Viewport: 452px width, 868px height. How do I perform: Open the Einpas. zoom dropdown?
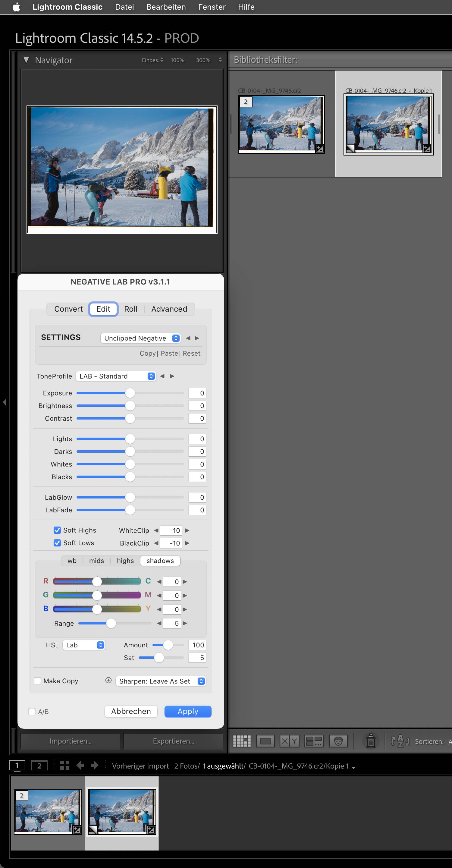point(152,60)
